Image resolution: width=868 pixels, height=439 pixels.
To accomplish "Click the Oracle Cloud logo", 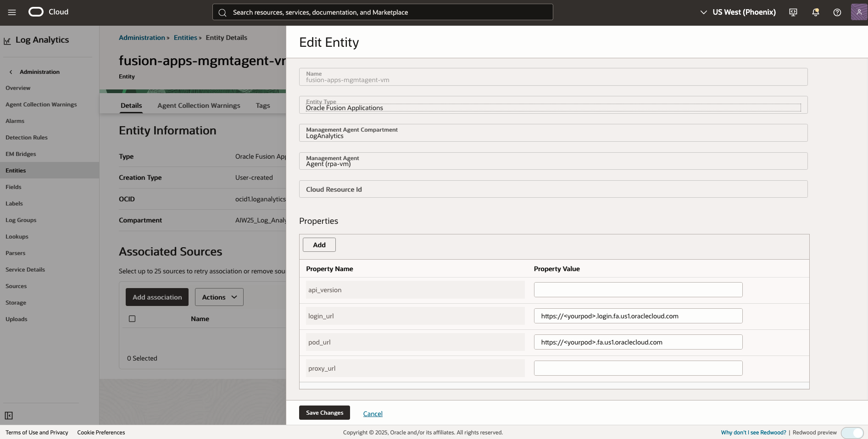I will point(36,12).
